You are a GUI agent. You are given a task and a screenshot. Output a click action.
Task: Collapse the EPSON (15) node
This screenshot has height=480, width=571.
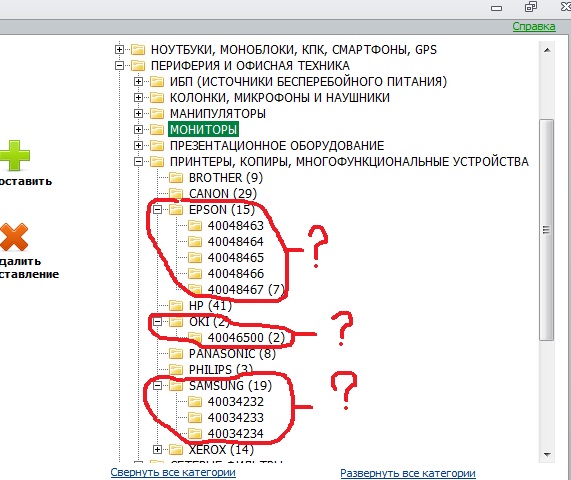coord(157,209)
